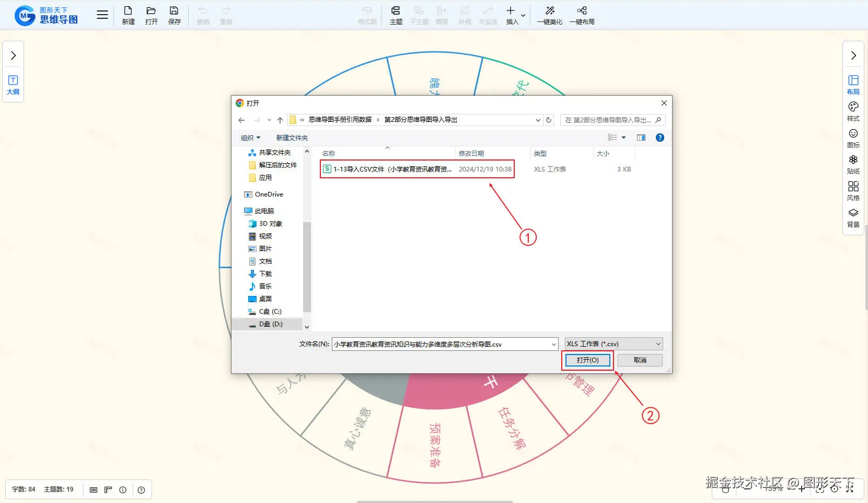Open the view options dropdown arrow

623,138
